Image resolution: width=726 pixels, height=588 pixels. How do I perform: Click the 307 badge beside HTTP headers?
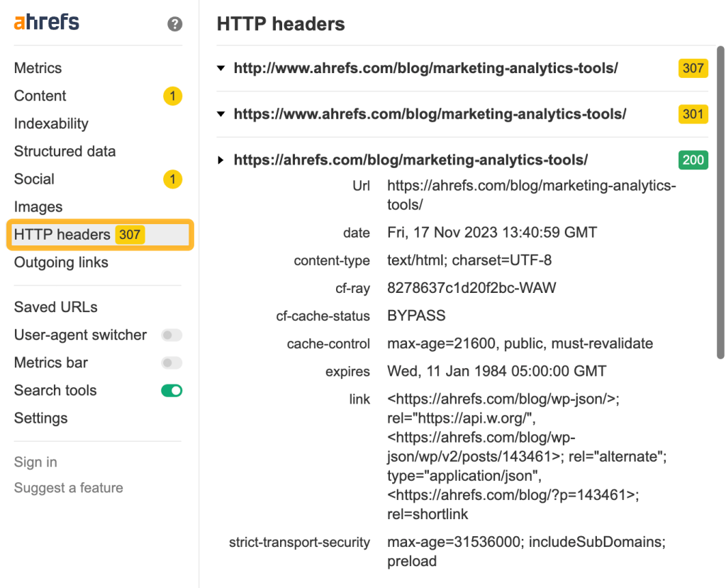coord(130,234)
